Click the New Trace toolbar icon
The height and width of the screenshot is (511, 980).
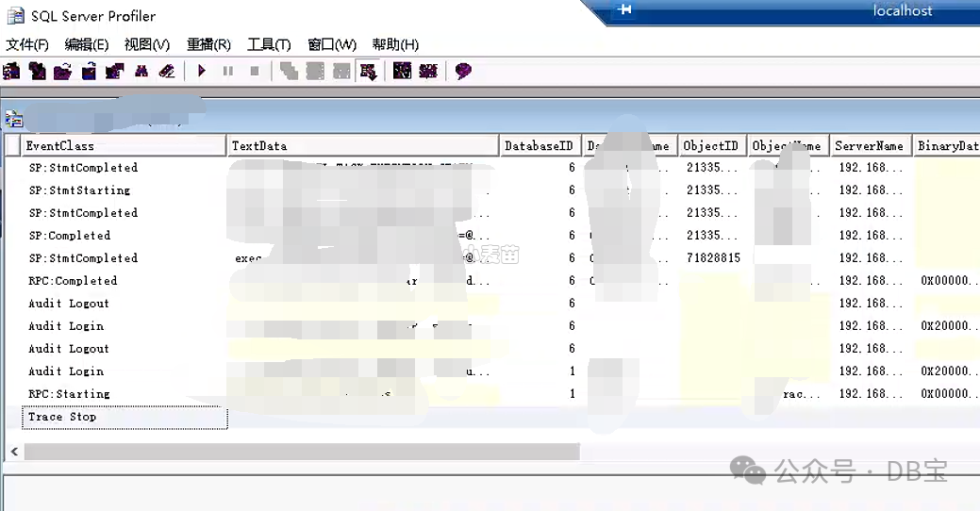point(11,72)
